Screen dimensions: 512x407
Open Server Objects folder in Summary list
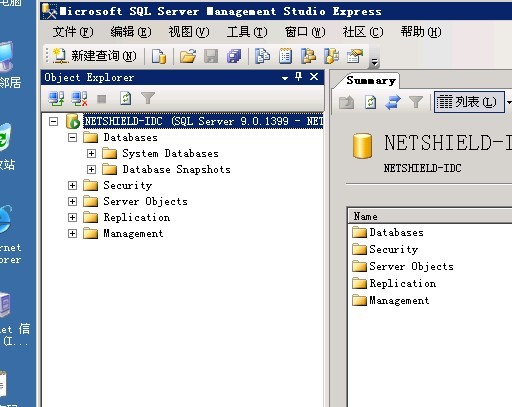403,266
